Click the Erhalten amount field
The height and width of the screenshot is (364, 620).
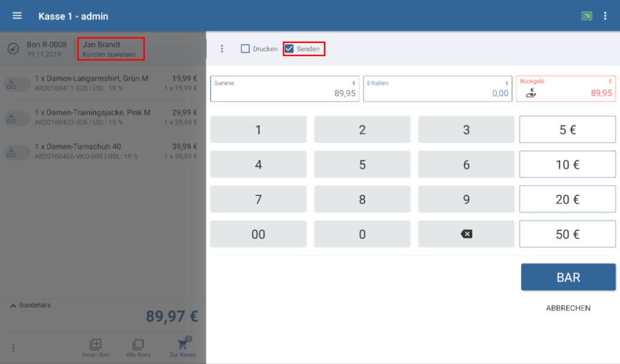(438, 89)
